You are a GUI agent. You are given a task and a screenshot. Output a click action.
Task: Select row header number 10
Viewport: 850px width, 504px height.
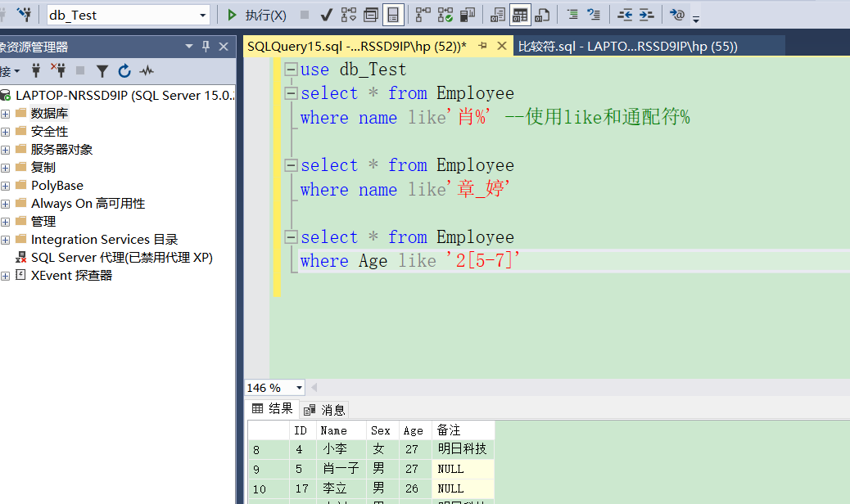tap(269, 488)
